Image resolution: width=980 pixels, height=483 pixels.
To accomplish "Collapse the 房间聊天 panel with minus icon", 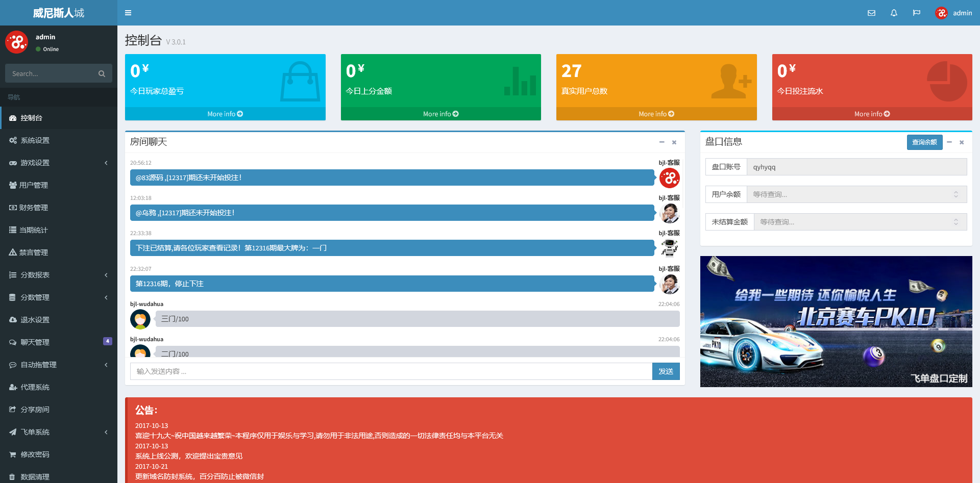I will pos(661,142).
